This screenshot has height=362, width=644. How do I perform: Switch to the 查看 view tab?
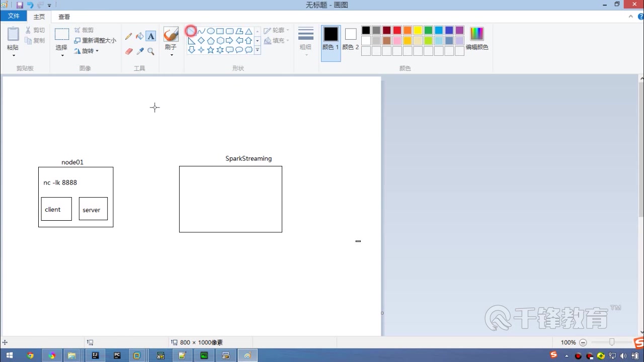click(x=64, y=17)
